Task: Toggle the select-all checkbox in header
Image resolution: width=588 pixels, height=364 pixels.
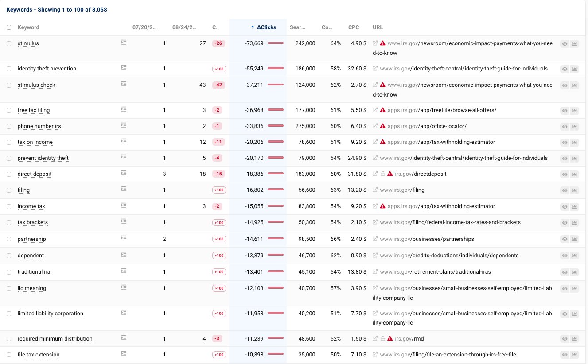Action: (9, 27)
